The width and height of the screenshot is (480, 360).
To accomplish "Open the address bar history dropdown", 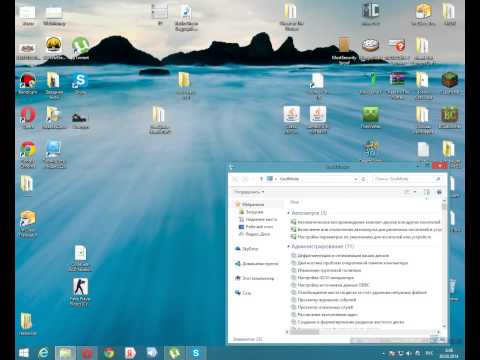I will tap(356, 179).
